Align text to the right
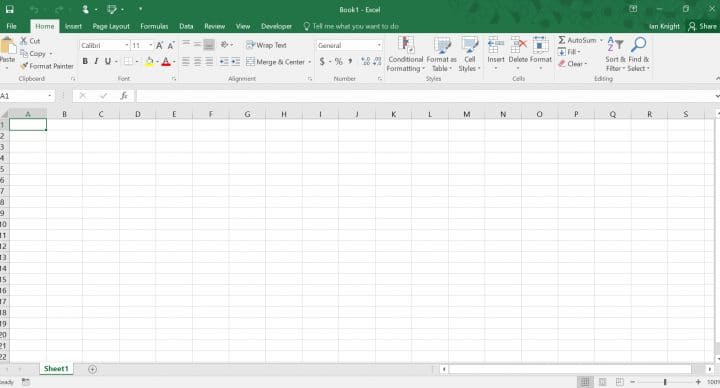This screenshot has width=720, height=388. click(x=209, y=61)
